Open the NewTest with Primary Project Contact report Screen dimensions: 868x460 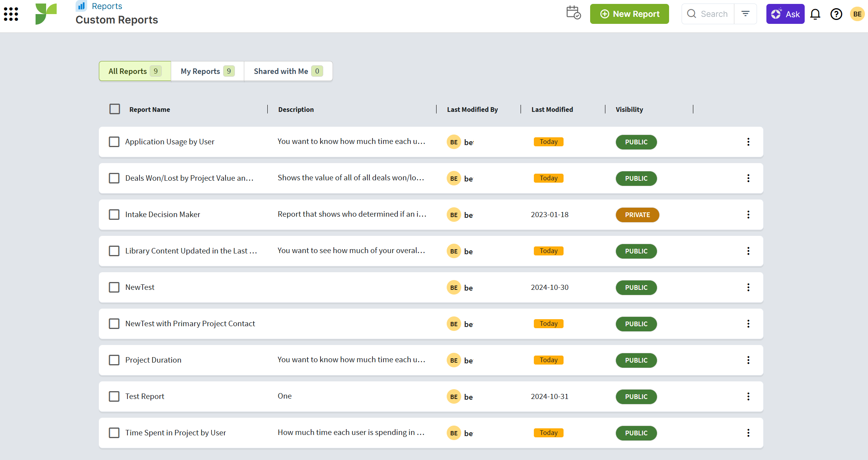(190, 323)
